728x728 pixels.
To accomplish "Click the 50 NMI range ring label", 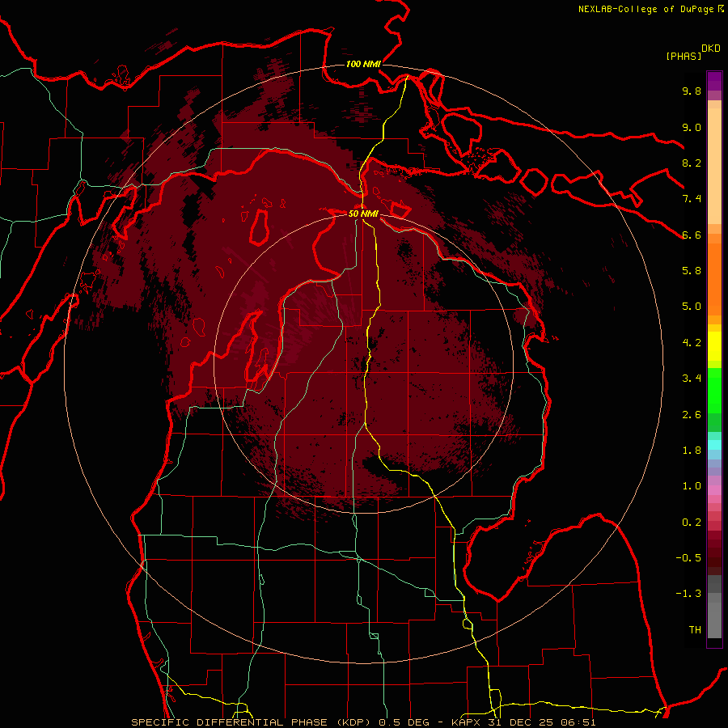I will pyautogui.click(x=363, y=214).
